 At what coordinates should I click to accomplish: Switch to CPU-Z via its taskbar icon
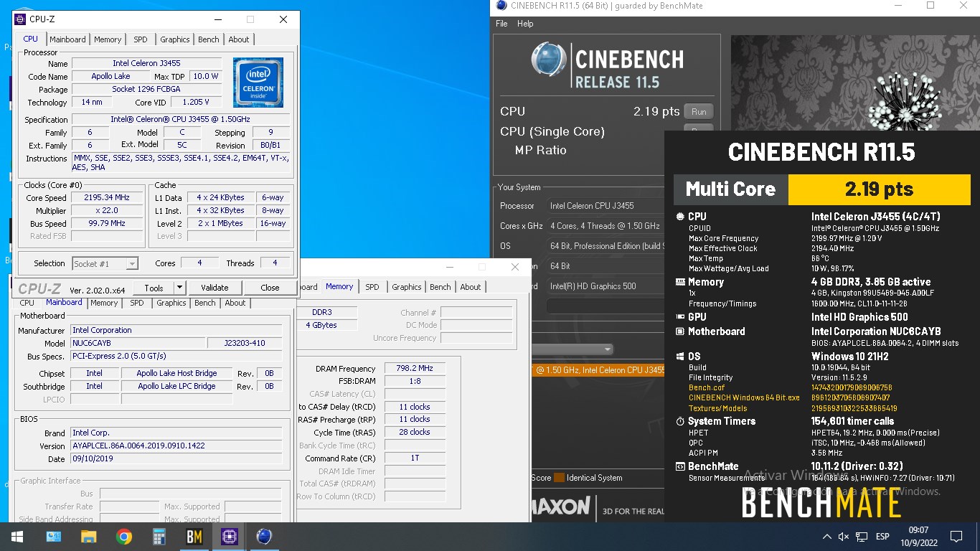229,536
